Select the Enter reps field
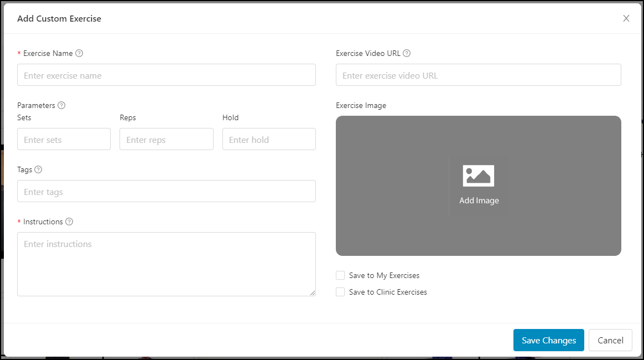This screenshot has height=360, width=644. [x=166, y=139]
